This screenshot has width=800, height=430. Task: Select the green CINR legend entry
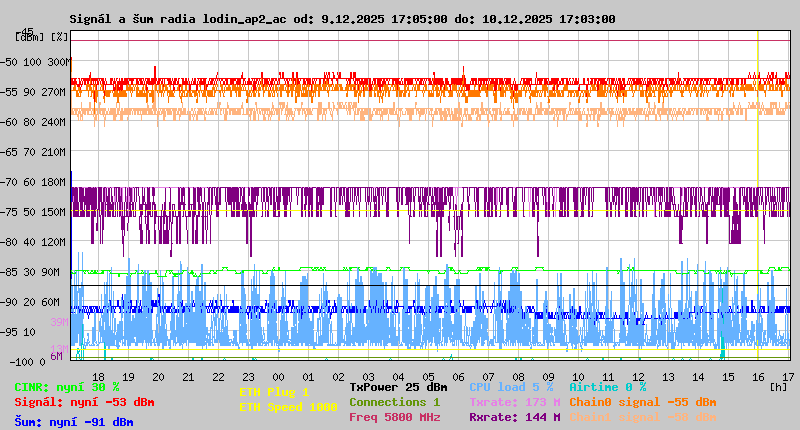tap(67, 387)
